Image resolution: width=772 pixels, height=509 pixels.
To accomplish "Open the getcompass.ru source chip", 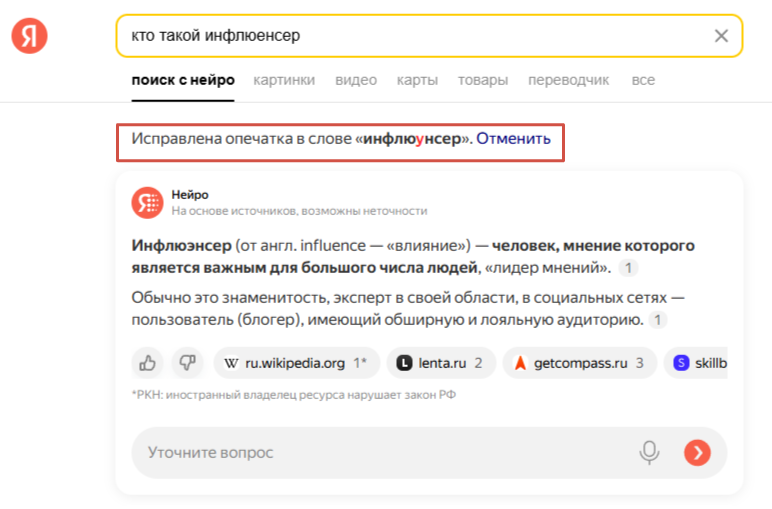I will (x=579, y=362).
